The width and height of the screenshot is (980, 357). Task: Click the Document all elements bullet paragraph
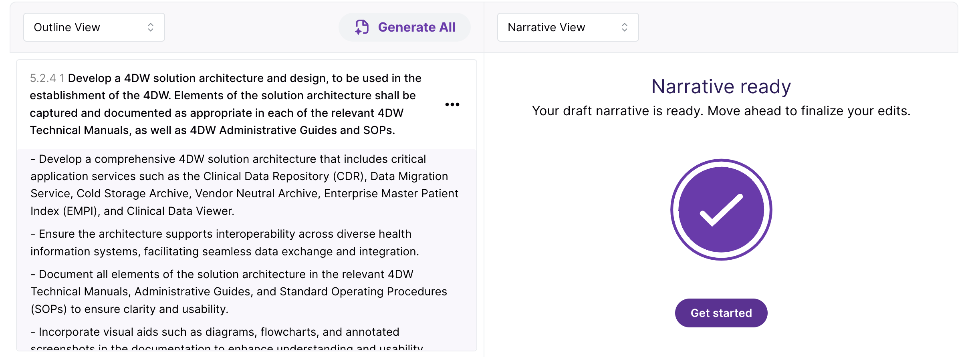click(x=238, y=291)
